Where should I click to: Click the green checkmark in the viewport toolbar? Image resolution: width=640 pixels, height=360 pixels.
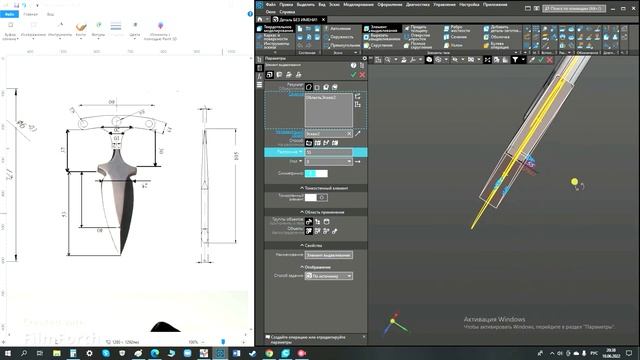tap(541, 60)
